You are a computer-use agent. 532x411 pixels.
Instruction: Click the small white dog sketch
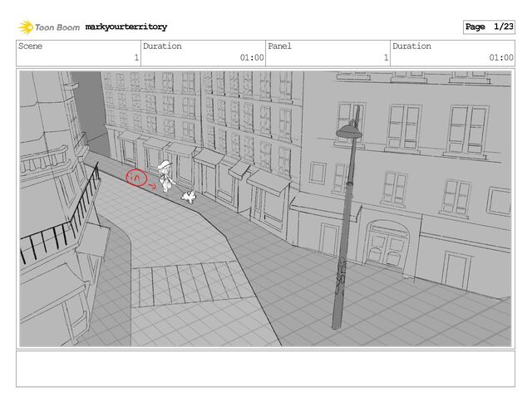[190, 196]
